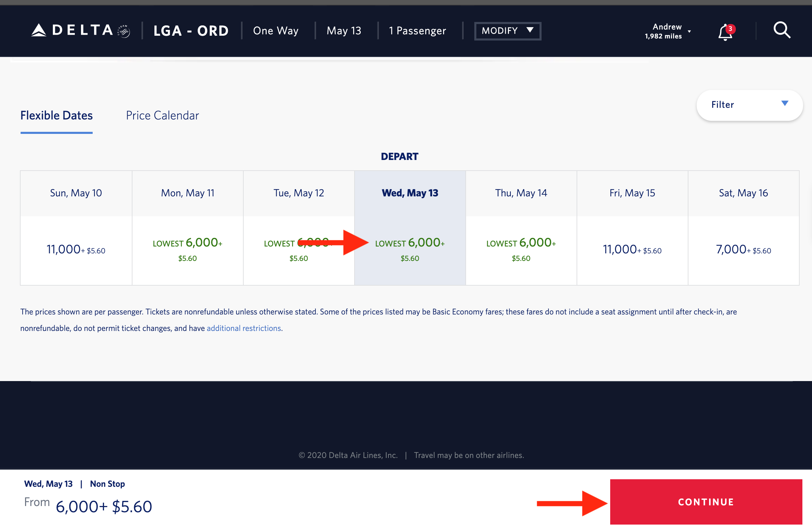Click 'Travel may be on other airlines.' text
This screenshot has width=812, height=528.
(x=469, y=455)
